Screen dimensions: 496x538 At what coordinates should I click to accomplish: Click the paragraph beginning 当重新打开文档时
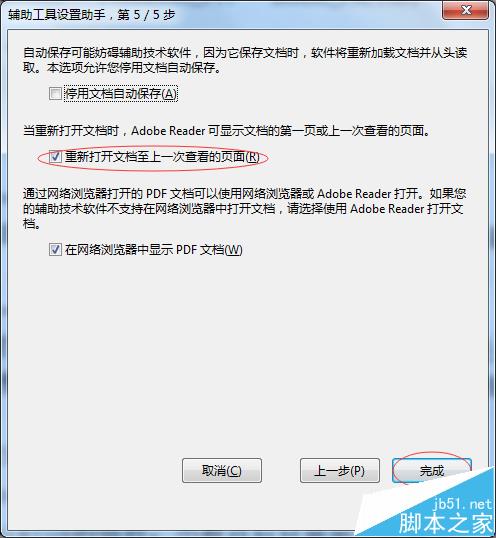pos(226,131)
